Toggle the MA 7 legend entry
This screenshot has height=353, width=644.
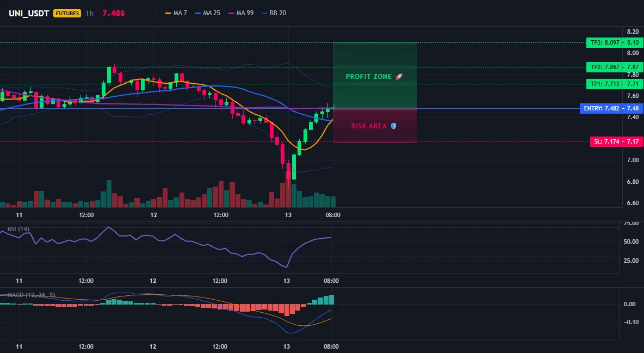click(x=176, y=13)
